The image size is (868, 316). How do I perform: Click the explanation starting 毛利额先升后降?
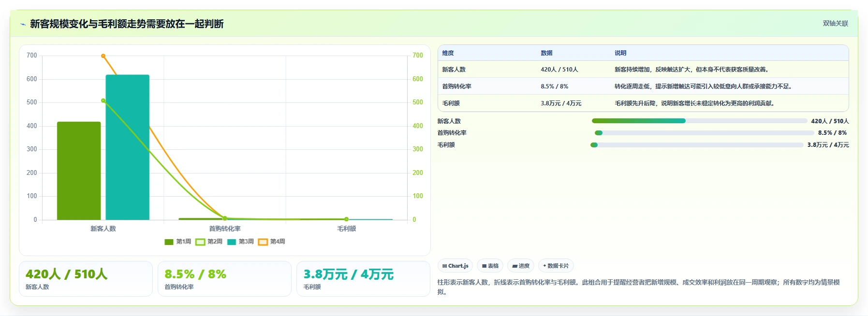[695, 103]
